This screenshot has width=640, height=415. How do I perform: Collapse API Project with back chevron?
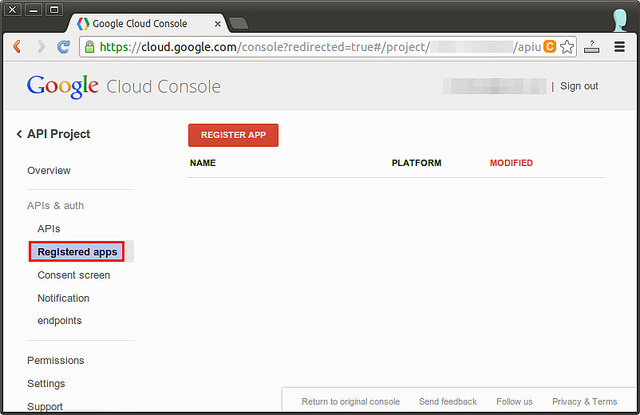19,134
